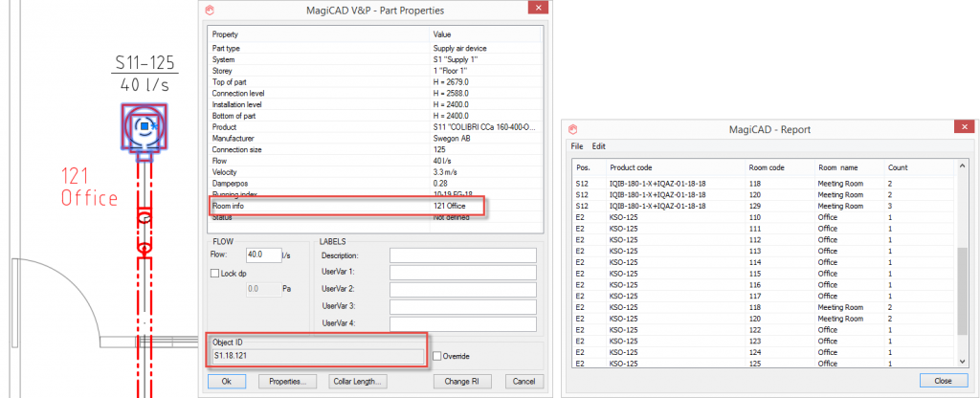Click the Pos. column header in Report
Screen dimensions: 980x398
[x=590, y=167]
